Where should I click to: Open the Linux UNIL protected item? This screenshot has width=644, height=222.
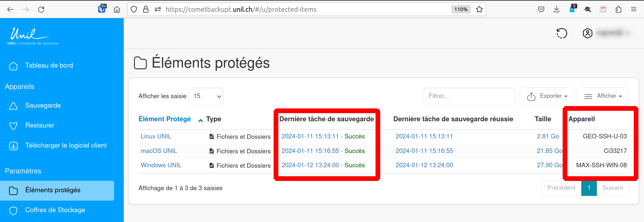coord(156,136)
